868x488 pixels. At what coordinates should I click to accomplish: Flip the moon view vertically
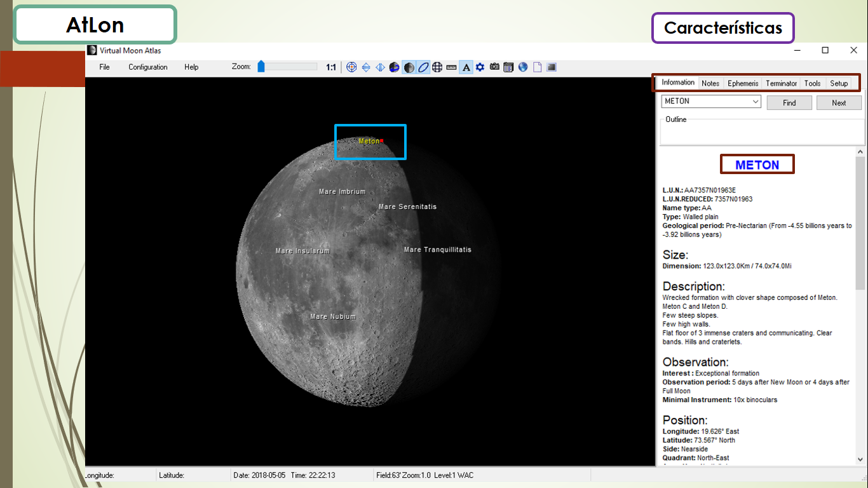click(x=366, y=67)
